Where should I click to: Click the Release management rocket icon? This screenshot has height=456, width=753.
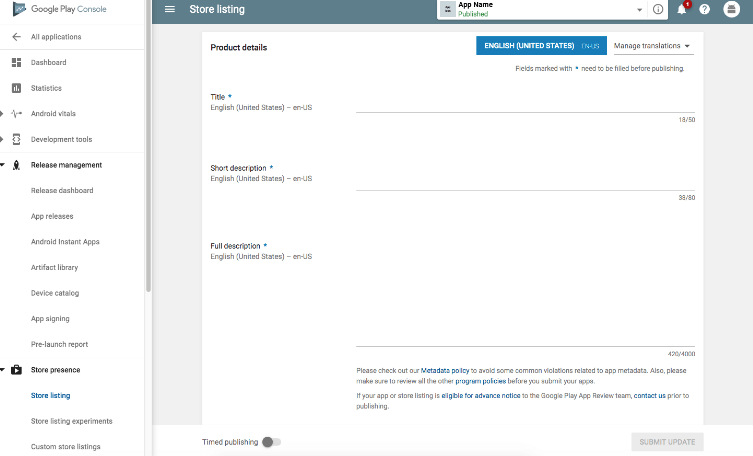[x=16, y=165]
